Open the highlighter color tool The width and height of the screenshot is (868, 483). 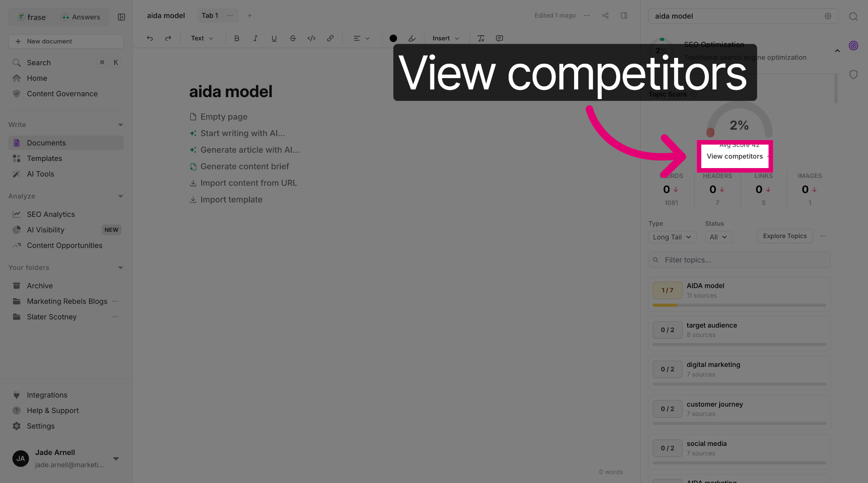point(412,38)
